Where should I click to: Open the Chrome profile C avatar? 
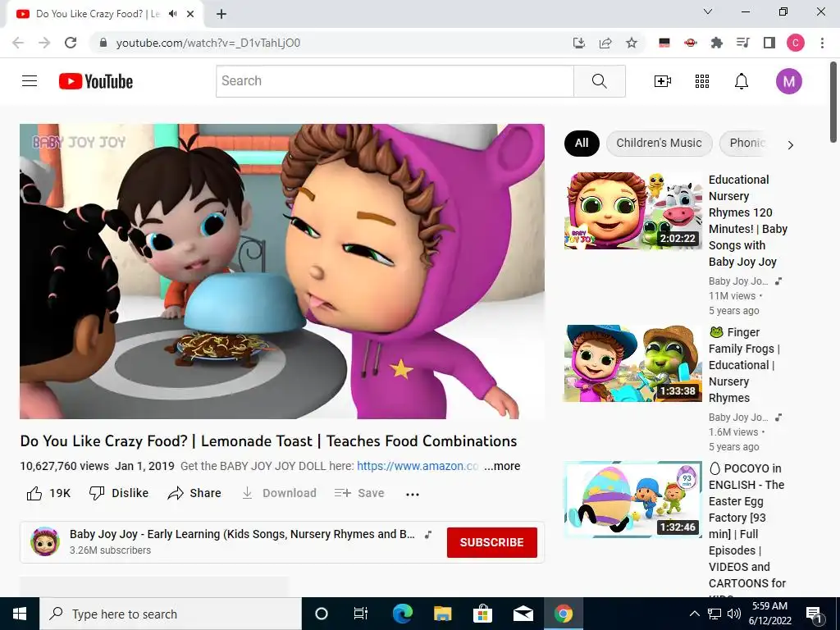796,43
